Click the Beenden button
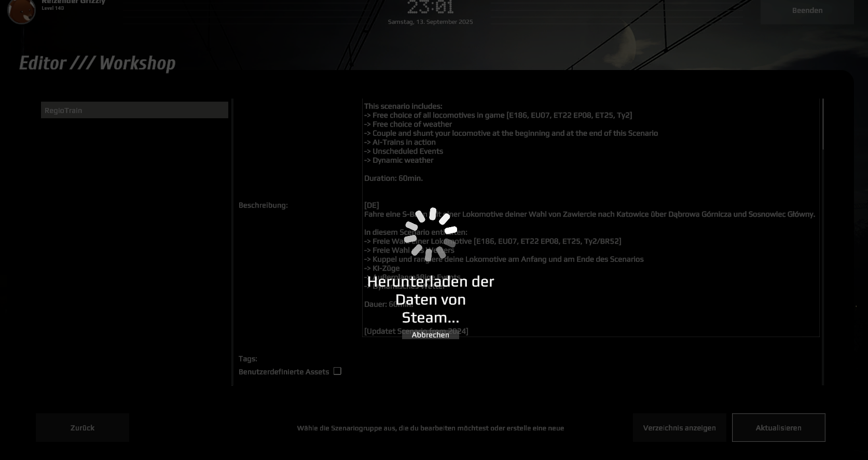Screen dimensions: 868x460 [x=807, y=11]
